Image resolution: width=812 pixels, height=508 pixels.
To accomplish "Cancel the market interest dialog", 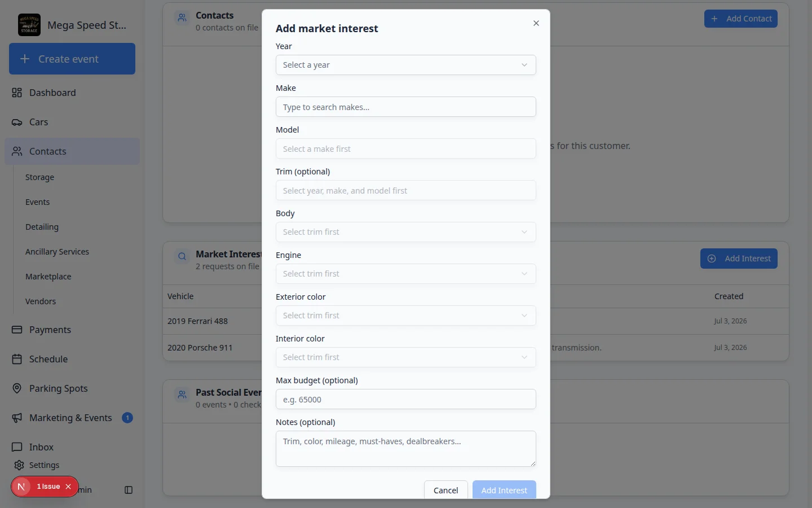I will click(445, 490).
